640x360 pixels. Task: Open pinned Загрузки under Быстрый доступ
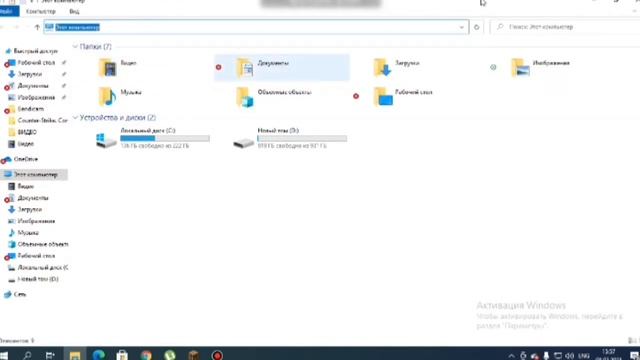pos(29,74)
